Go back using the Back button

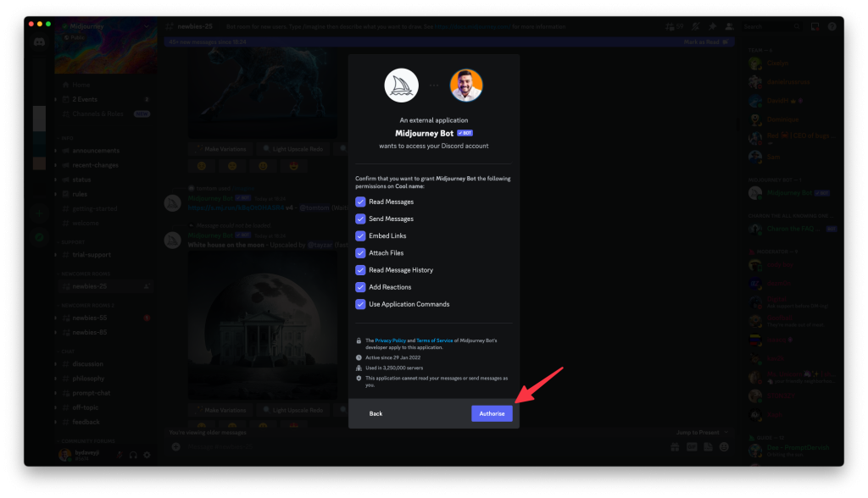click(376, 413)
